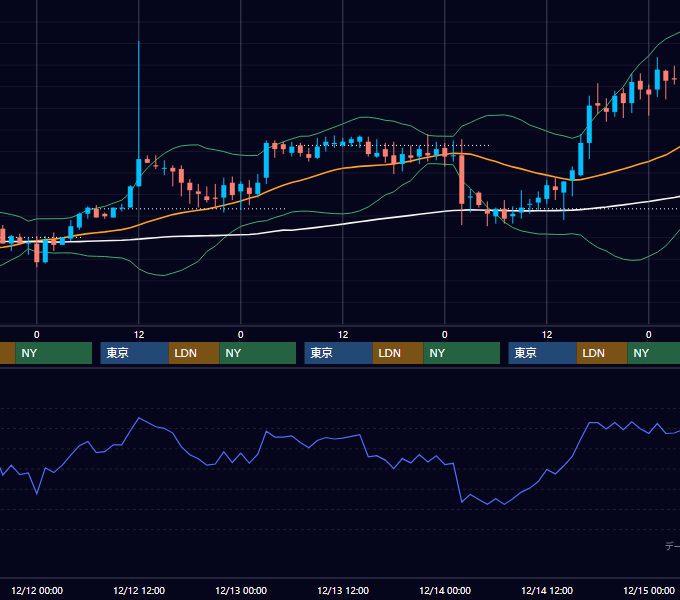Select the NY block following 12/14 LDN
Image resolution: width=680 pixels, height=600 pixels.
point(654,353)
